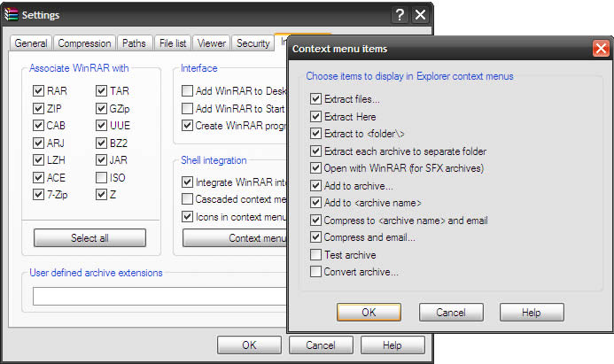614x364 pixels.
Task: Click the question mark help button in Settings
Action: coord(400,15)
